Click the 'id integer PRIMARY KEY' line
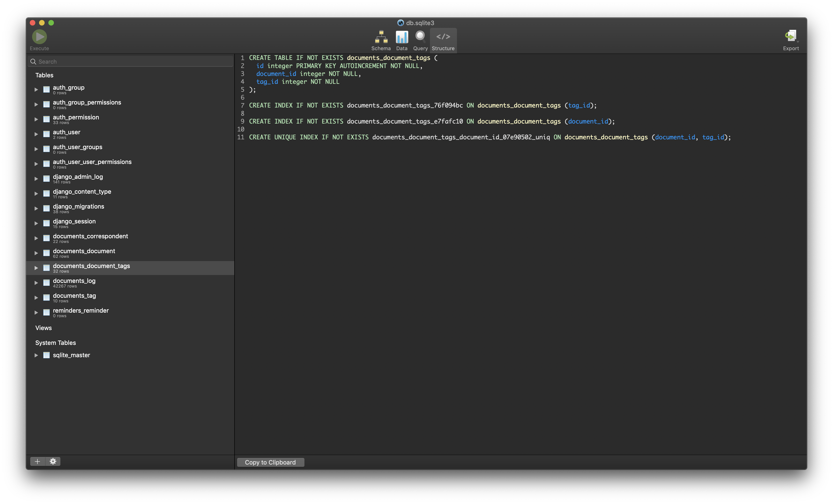Viewport: 833px width, 504px height. coord(339,66)
